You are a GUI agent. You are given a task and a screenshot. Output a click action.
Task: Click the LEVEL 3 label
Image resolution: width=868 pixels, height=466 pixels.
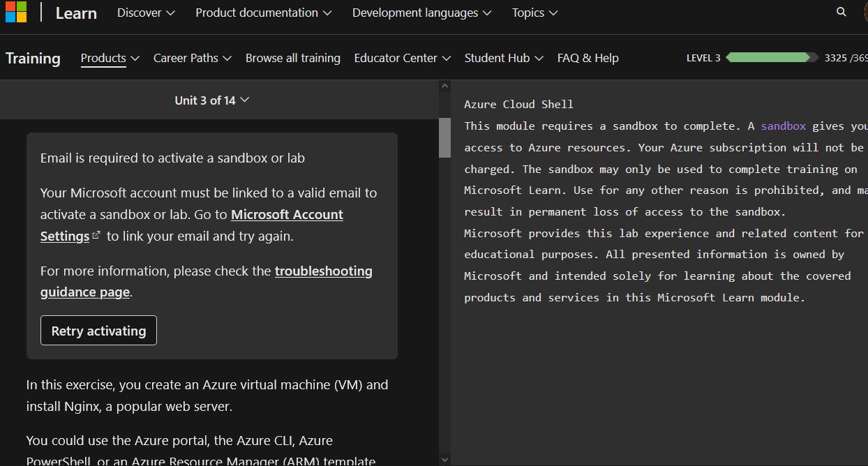pyautogui.click(x=703, y=58)
